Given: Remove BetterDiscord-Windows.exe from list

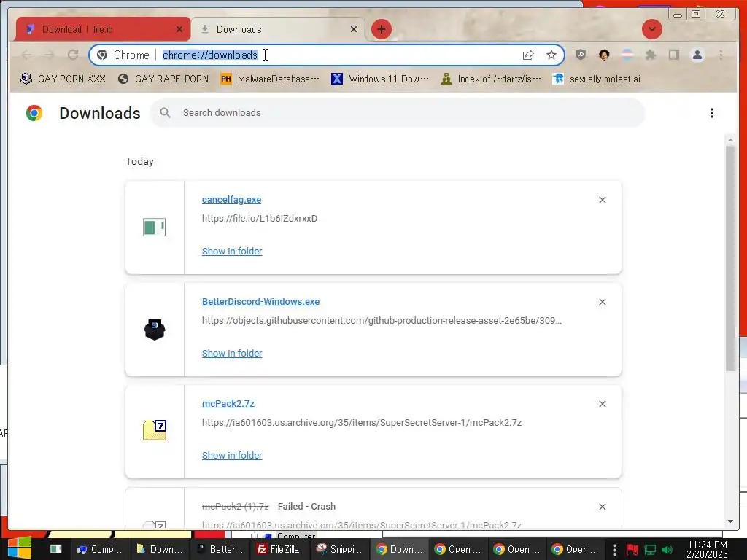Looking at the screenshot, I should click(x=602, y=302).
